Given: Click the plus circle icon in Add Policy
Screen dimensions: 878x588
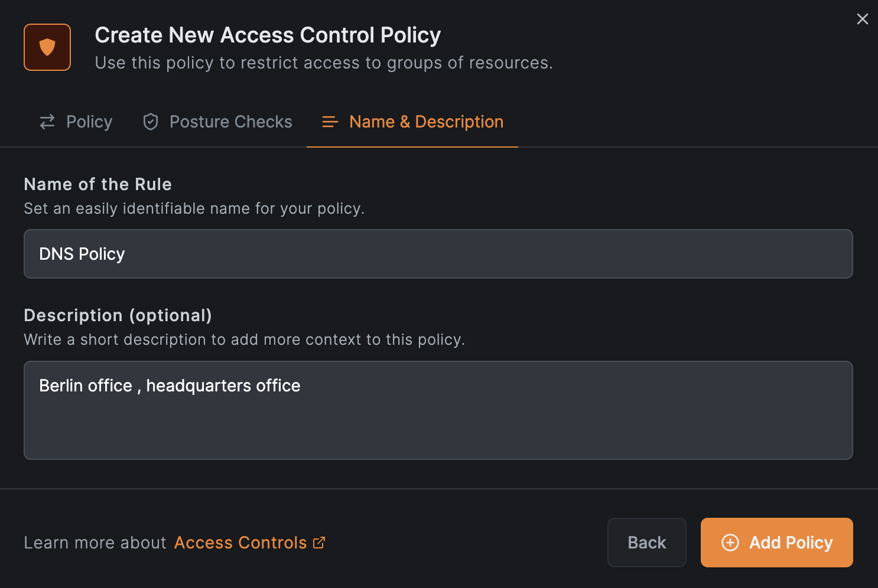Looking at the screenshot, I should click(730, 543).
